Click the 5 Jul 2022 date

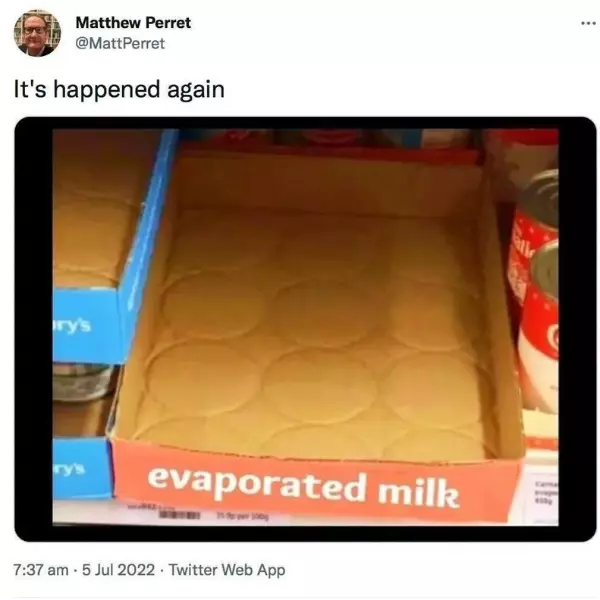point(118,569)
